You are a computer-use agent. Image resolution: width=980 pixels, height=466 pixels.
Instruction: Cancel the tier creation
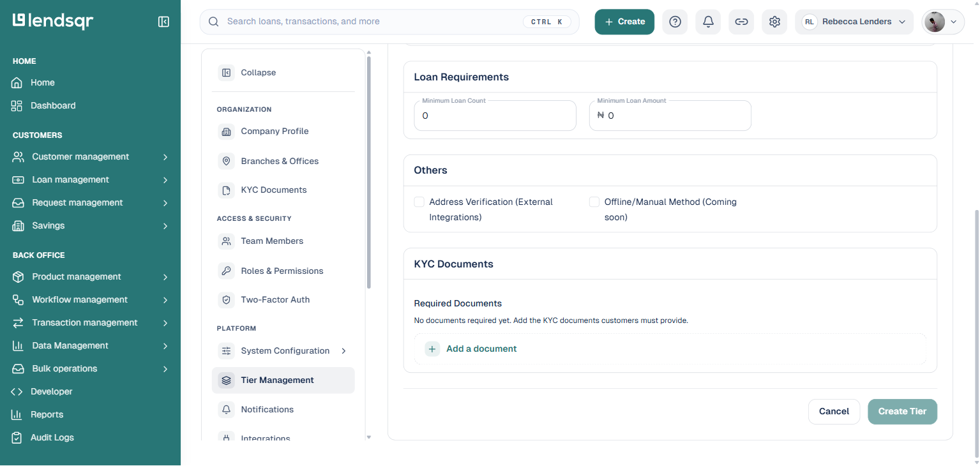[834, 412]
